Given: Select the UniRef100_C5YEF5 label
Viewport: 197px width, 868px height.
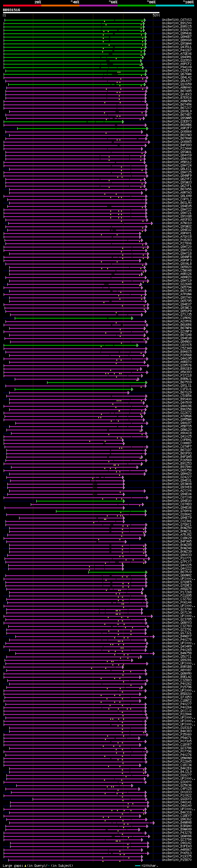Looking at the screenshot, I should point(177,71).
